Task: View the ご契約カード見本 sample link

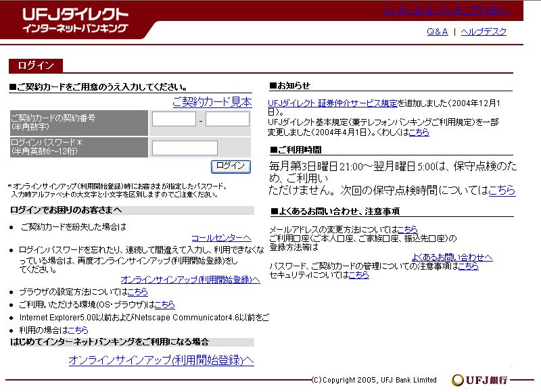Action: 212,102
